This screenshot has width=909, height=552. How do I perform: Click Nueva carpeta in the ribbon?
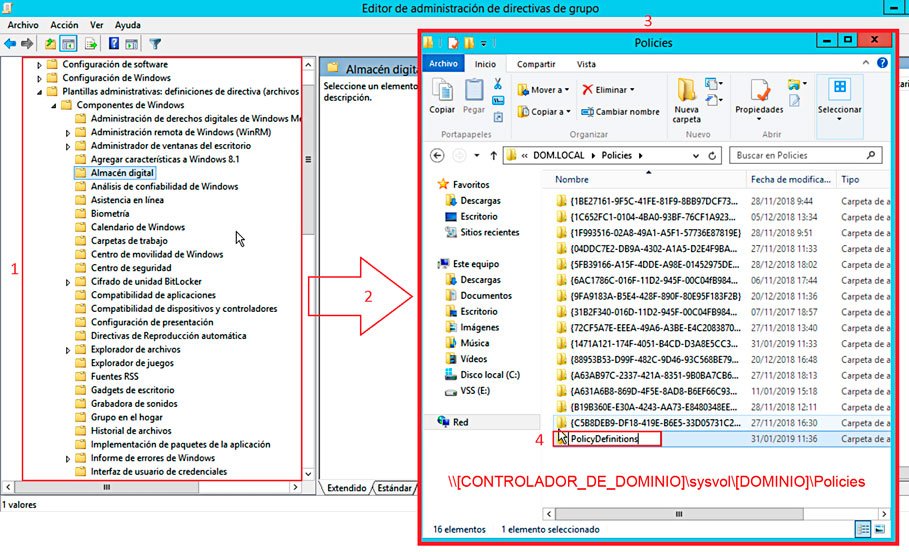pyautogui.click(x=686, y=100)
